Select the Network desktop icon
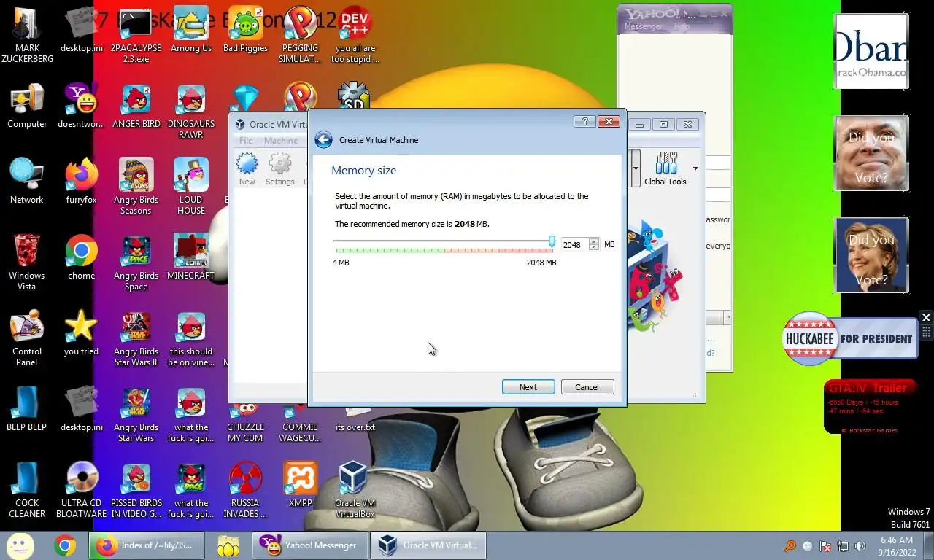This screenshot has height=560, width=934. 27,182
